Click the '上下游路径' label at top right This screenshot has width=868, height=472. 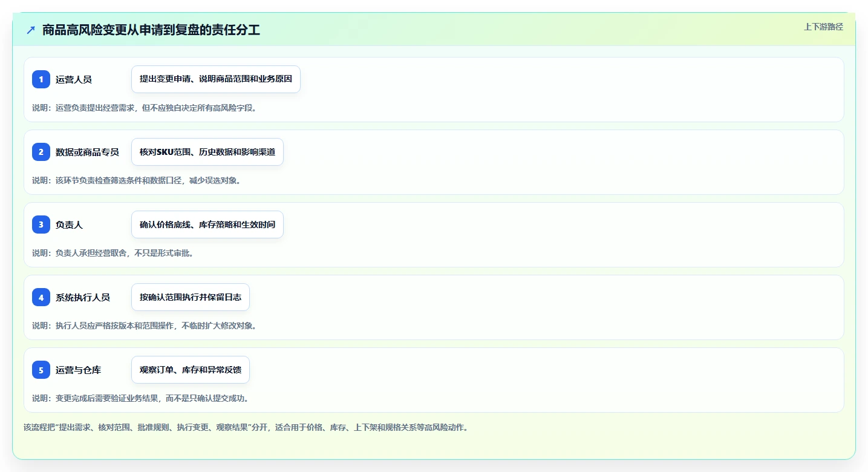tap(823, 27)
